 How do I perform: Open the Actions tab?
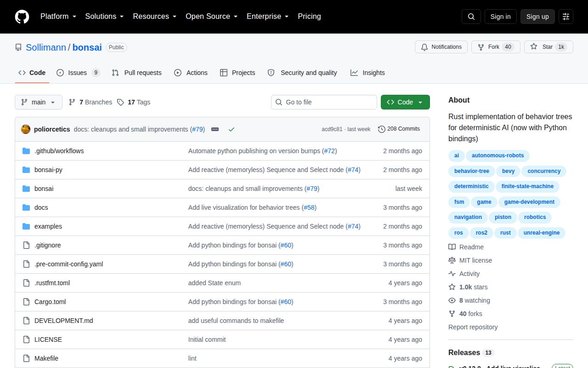point(191,73)
